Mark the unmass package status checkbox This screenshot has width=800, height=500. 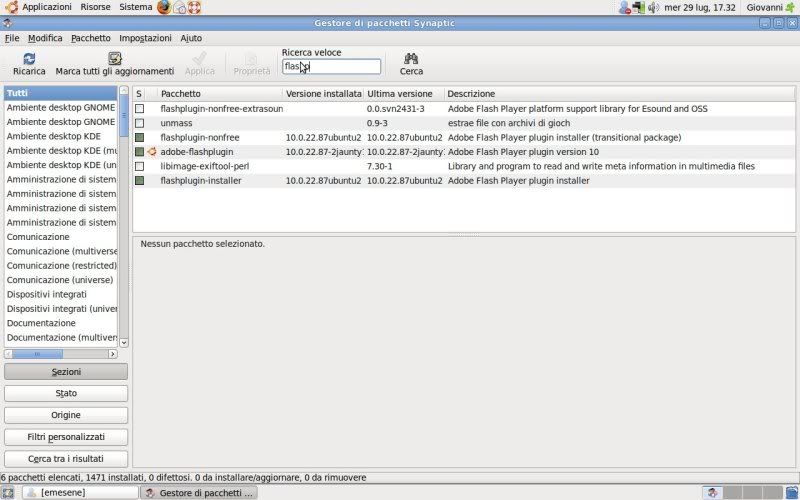coord(140,123)
